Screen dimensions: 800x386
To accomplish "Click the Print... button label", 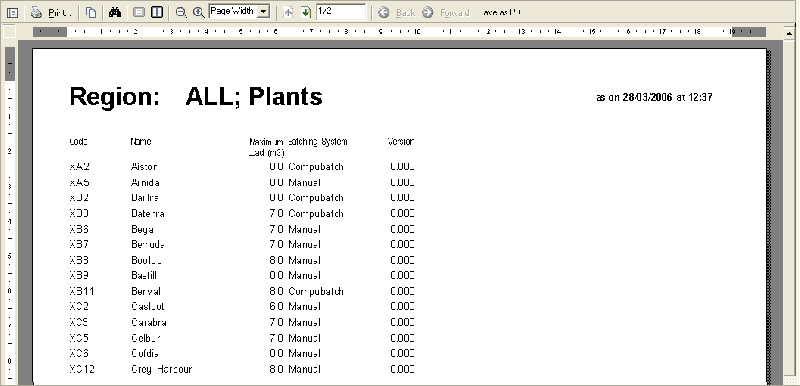I will point(59,13).
